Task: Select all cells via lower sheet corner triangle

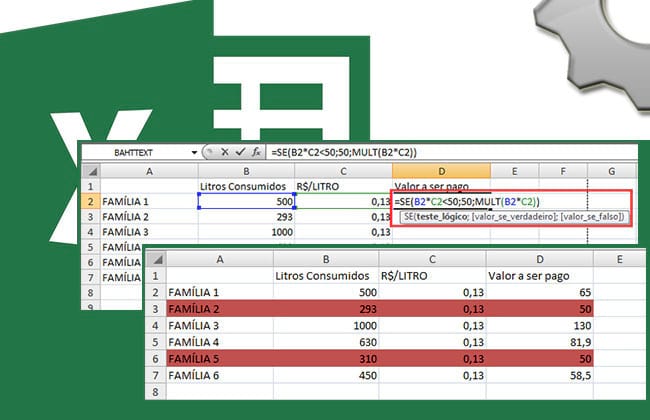Action: point(156,259)
